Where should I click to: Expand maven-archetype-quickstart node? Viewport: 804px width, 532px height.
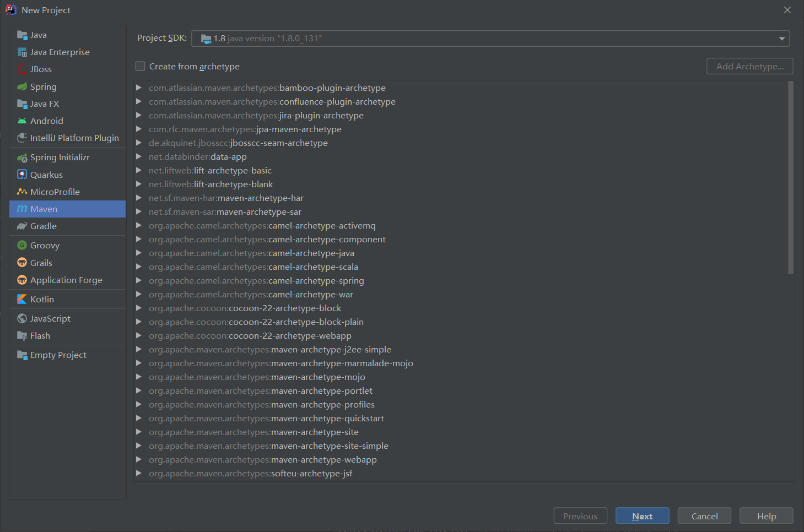point(138,418)
